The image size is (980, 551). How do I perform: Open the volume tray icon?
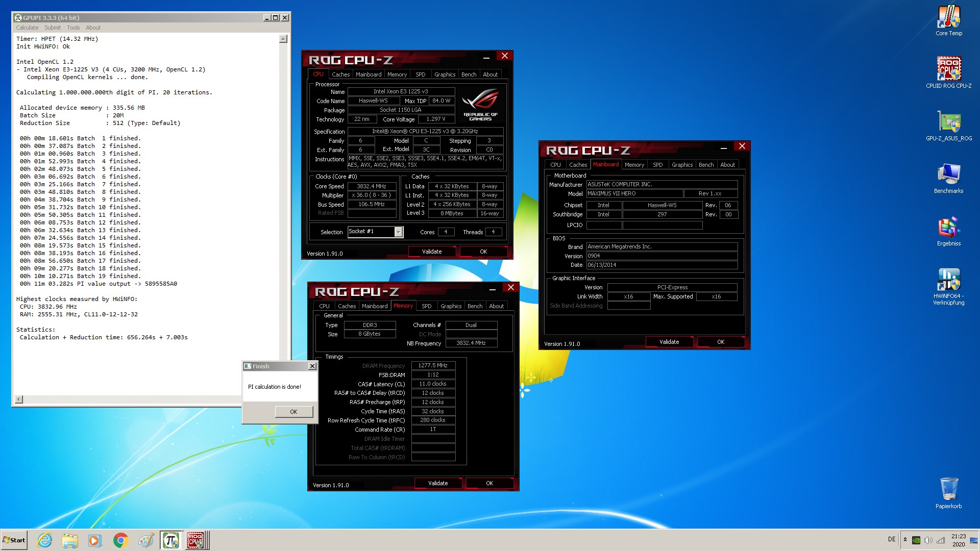pos(928,540)
